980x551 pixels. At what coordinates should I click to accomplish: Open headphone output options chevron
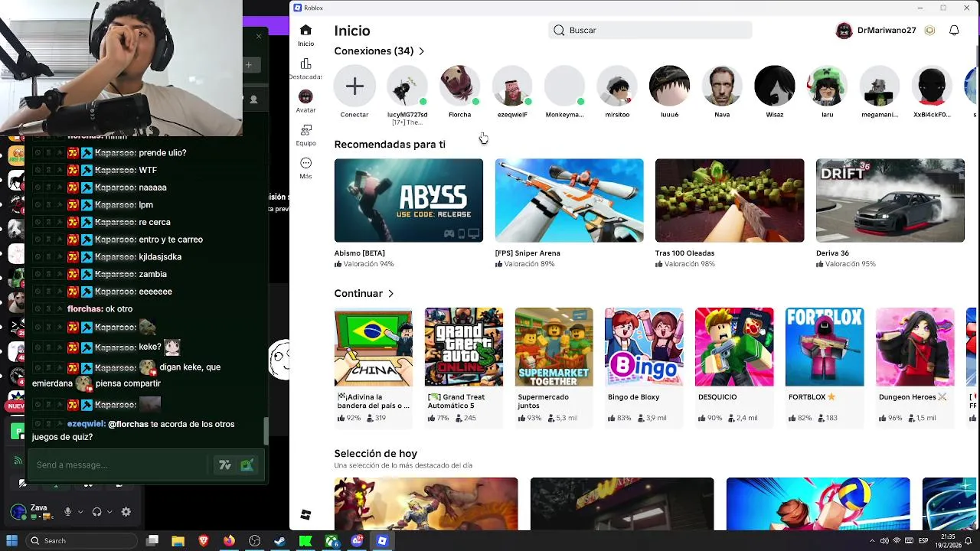click(109, 512)
